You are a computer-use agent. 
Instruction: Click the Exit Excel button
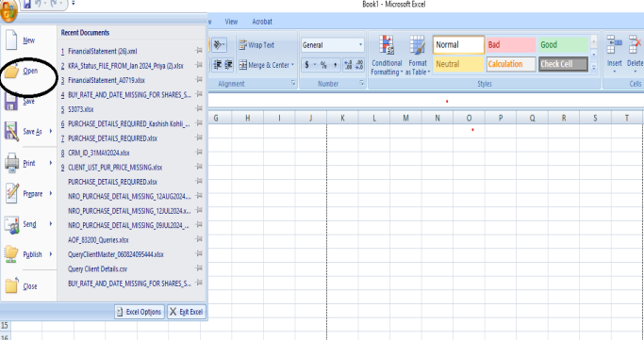tap(187, 312)
